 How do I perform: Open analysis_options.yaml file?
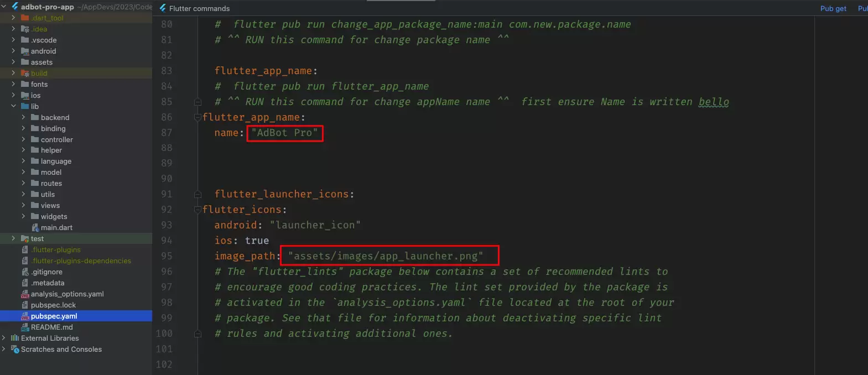67,294
